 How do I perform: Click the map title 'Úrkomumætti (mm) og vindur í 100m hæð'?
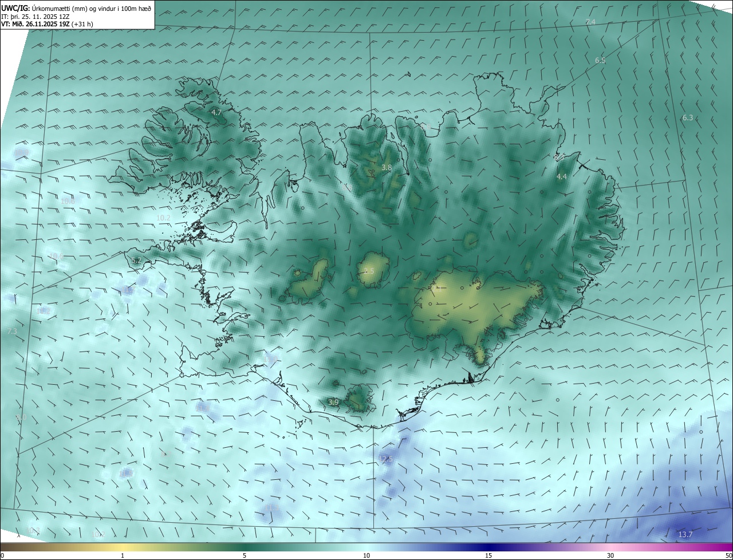pyautogui.click(x=91, y=9)
